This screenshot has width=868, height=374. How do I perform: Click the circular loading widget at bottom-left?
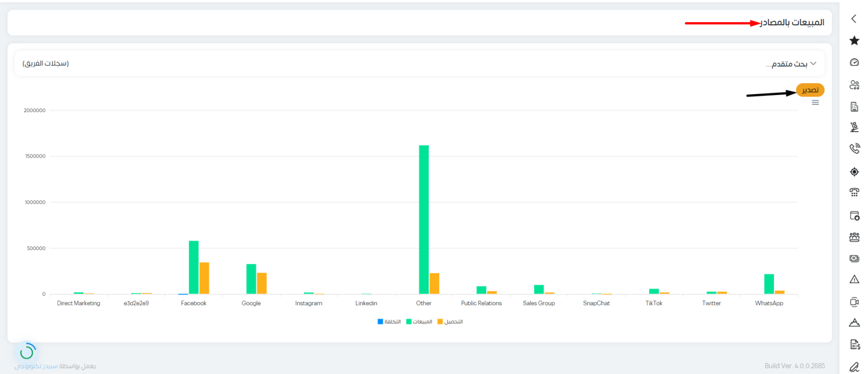pos(27,352)
